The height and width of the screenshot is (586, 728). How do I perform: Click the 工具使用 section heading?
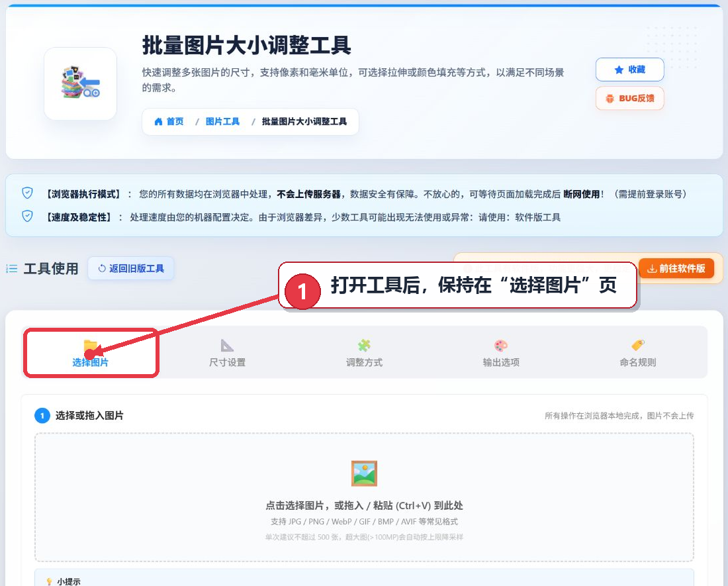pyautogui.click(x=50, y=268)
